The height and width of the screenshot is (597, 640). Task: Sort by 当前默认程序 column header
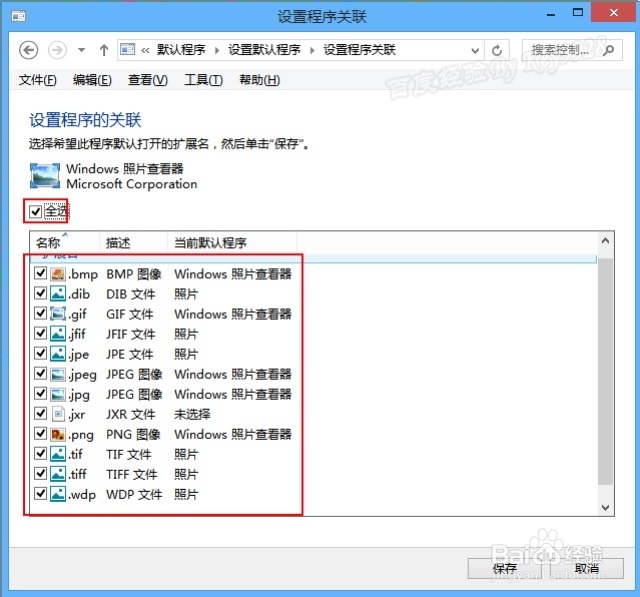click(232, 242)
